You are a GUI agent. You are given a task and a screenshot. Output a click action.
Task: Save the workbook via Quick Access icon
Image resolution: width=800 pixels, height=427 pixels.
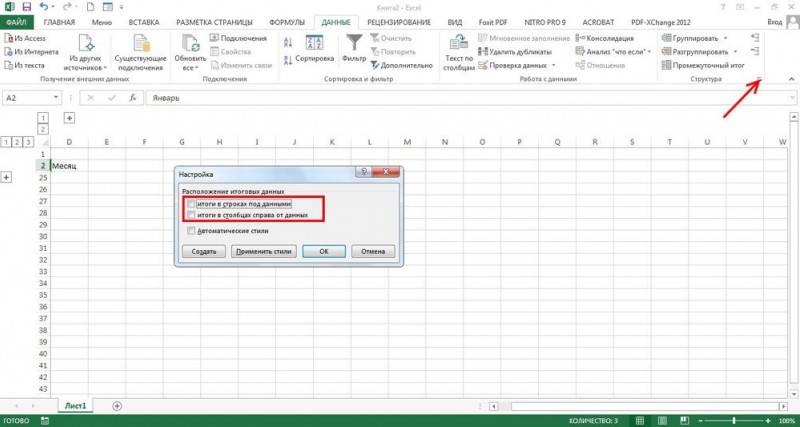27,8
